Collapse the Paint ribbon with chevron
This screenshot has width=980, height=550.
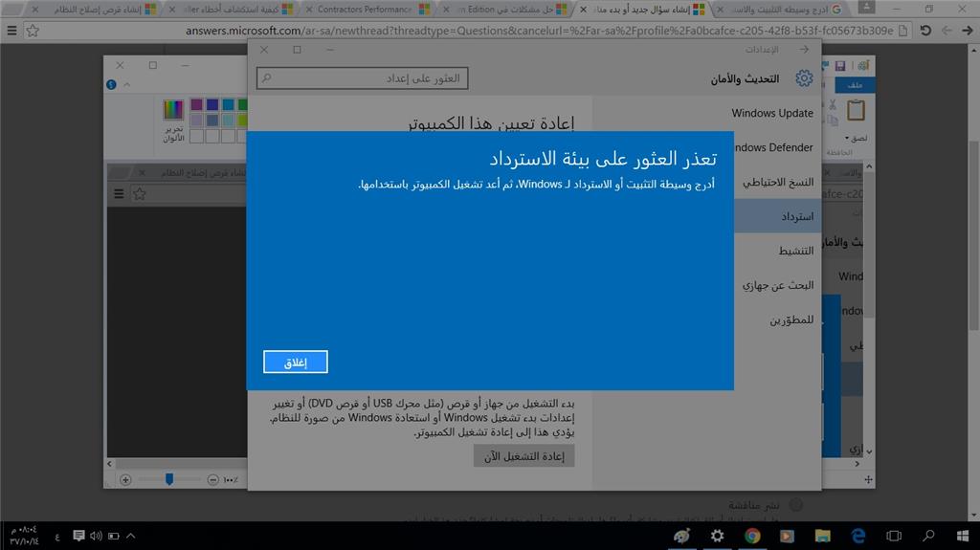point(127,84)
